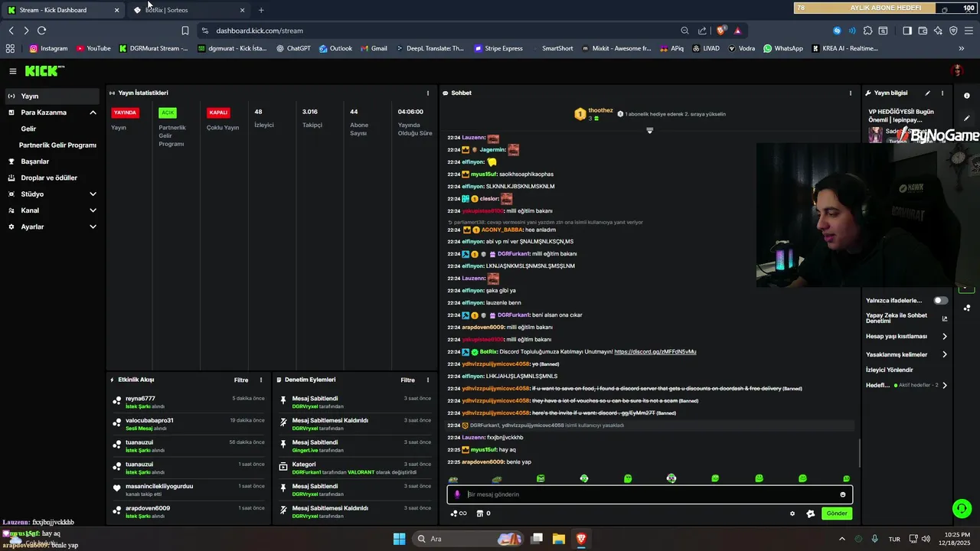The height and width of the screenshot is (551, 980).
Task: Open Filtre in Etkinlik Akışı panel
Action: 241,380
